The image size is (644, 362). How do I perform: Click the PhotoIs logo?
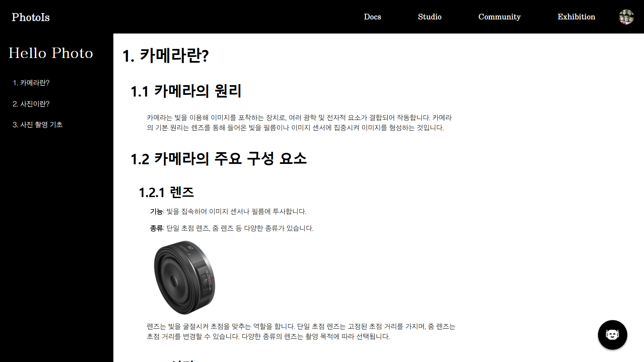[31, 17]
